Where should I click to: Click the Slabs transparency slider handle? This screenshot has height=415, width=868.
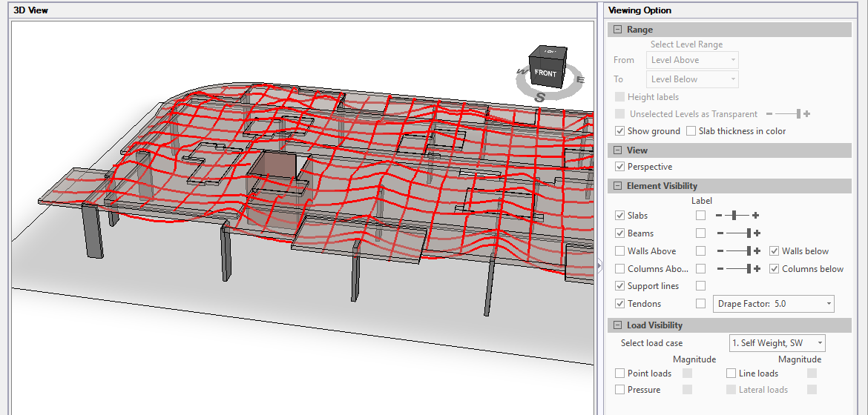click(734, 216)
